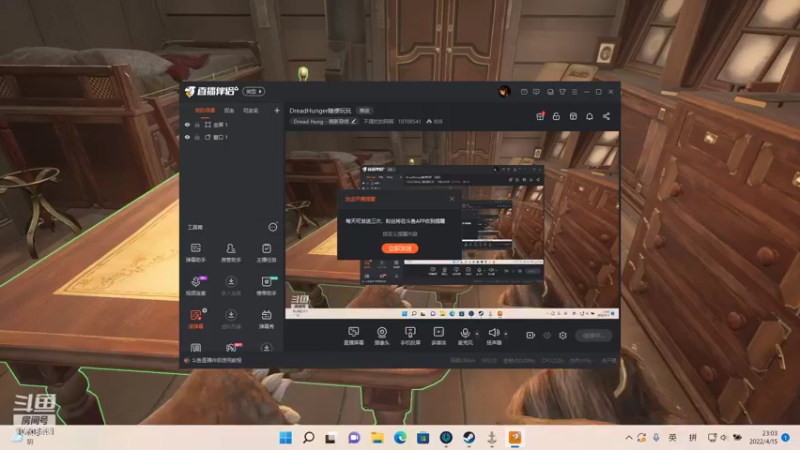Open the bullet-chat show TV icon tool
Screen dimensions: 800x450
pyautogui.click(x=266, y=319)
